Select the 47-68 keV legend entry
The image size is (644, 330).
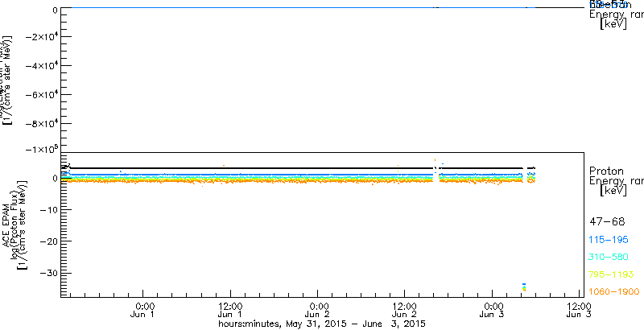pos(607,222)
